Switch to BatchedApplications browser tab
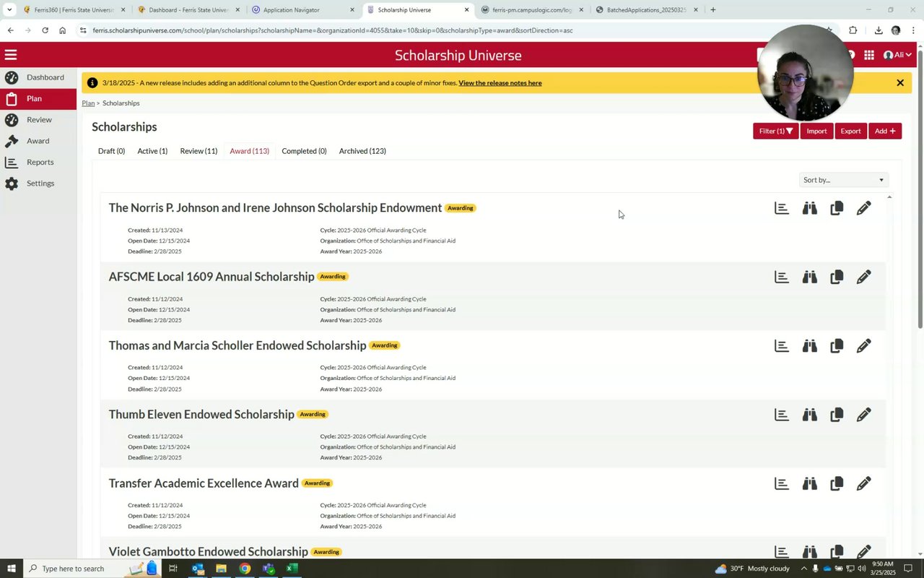The image size is (924, 578). [646, 9]
